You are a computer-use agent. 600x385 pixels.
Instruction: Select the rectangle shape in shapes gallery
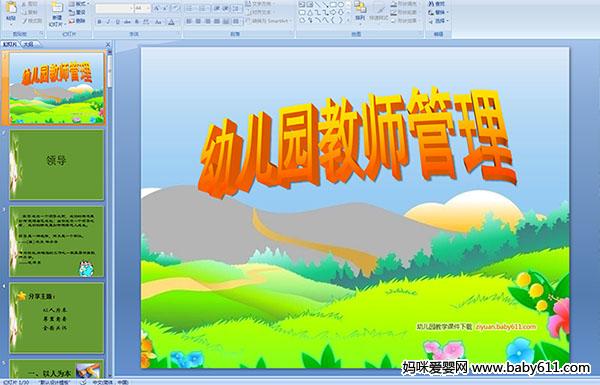pyautogui.click(x=333, y=5)
